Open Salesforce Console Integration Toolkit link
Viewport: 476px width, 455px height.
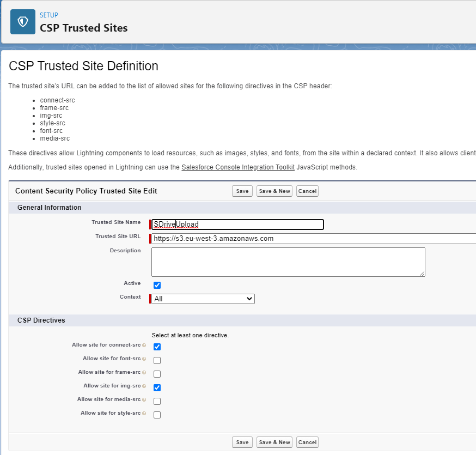(x=238, y=167)
